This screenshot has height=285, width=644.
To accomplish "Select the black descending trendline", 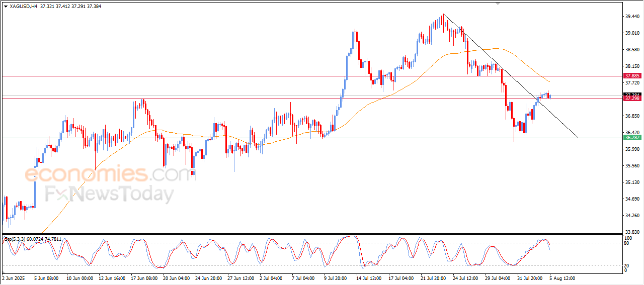I will point(510,75).
